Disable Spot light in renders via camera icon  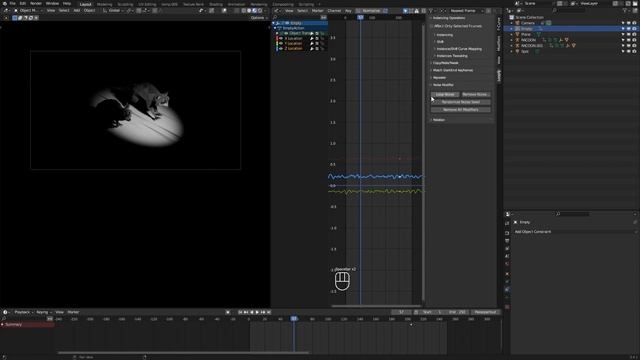point(634,52)
